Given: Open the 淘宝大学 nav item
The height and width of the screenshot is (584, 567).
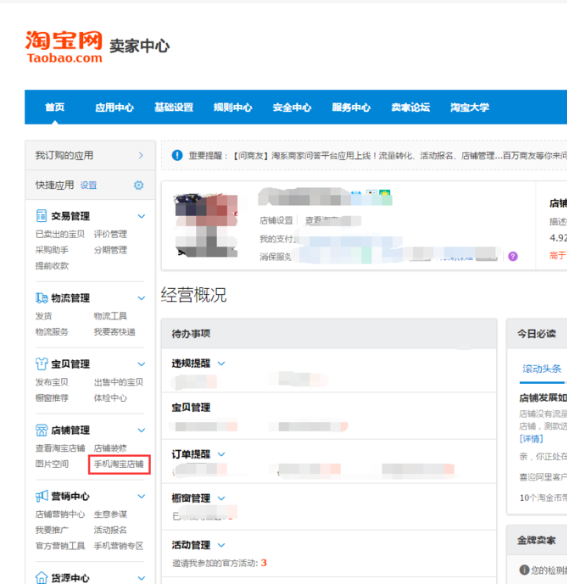Looking at the screenshot, I should point(470,108).
